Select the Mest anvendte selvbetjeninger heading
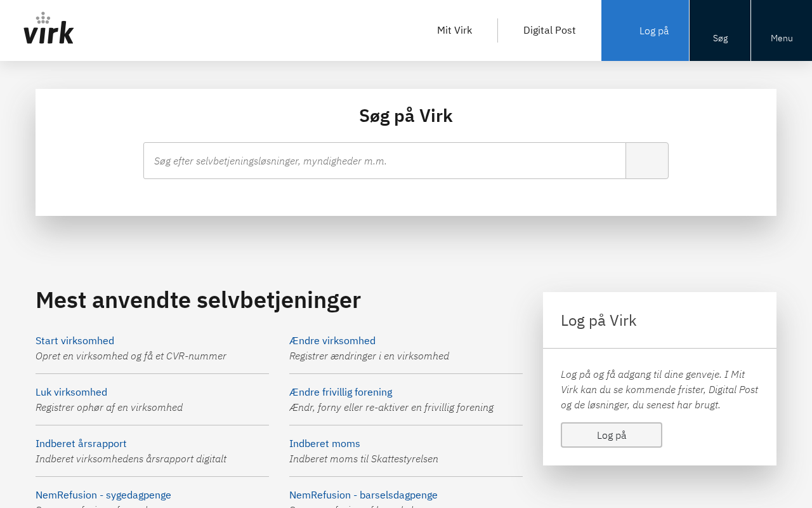This screenshot has height=508, width=812. pyautogui.click(x=198, y=300)
